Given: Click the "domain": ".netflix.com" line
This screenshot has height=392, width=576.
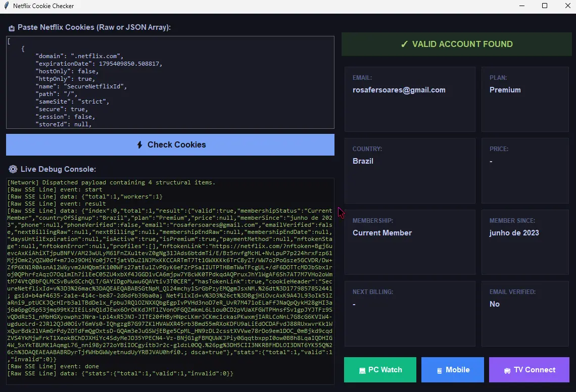Looking at the screenshot, I should [x=79, y=56].
